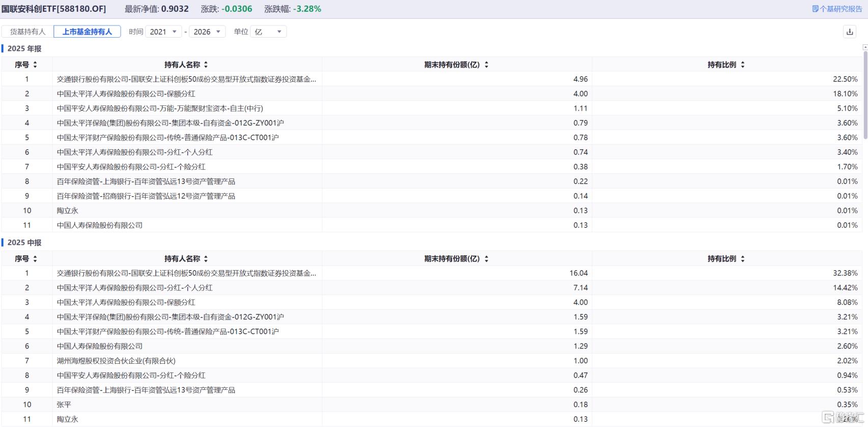Click the 2025 中报 section heading
Image resolution: width=868 pixels, height=427 pixels.
coord(24,243)
